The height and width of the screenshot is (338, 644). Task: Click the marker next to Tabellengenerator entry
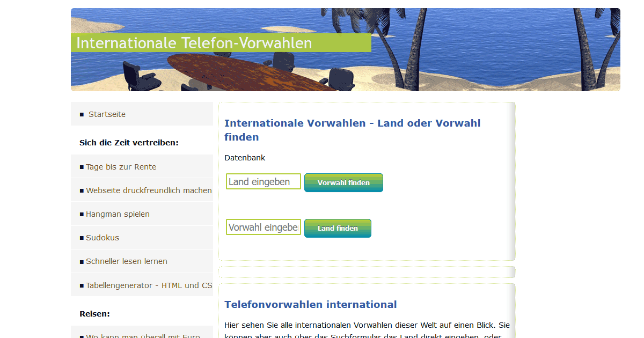click(81, 285)
